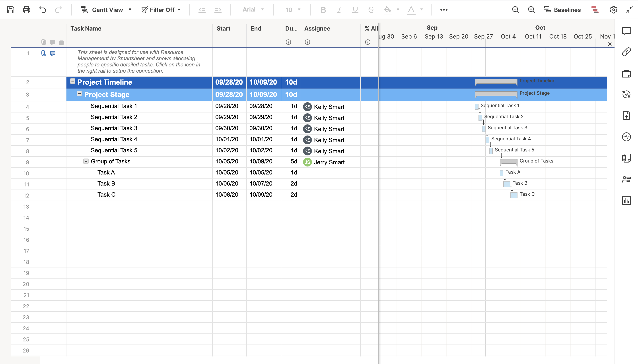Open Gantt settings gear icon
This screenshot has width=638, height=364.
(613, 10)
